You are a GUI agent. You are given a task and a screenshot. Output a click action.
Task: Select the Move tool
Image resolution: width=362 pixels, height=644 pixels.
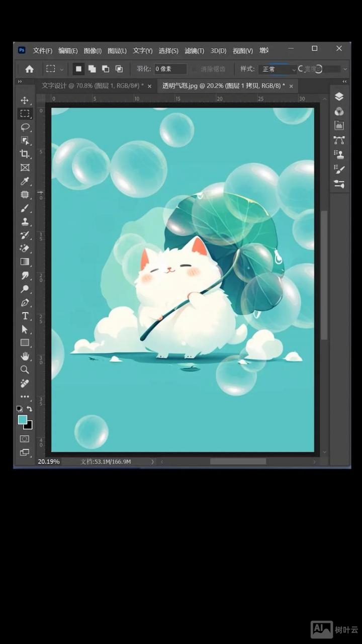pos(25,100)
